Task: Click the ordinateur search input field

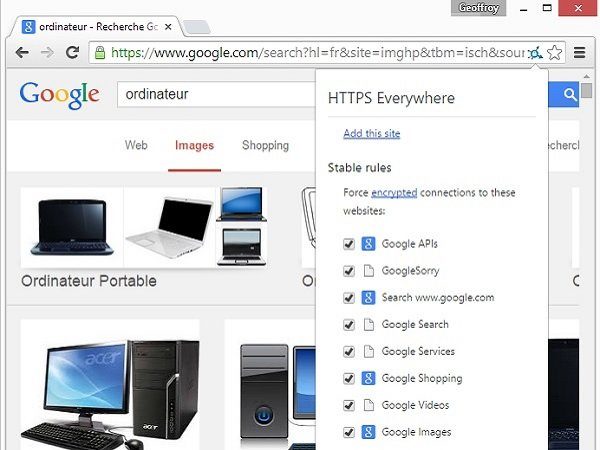Action: click(x=217, y=94)
